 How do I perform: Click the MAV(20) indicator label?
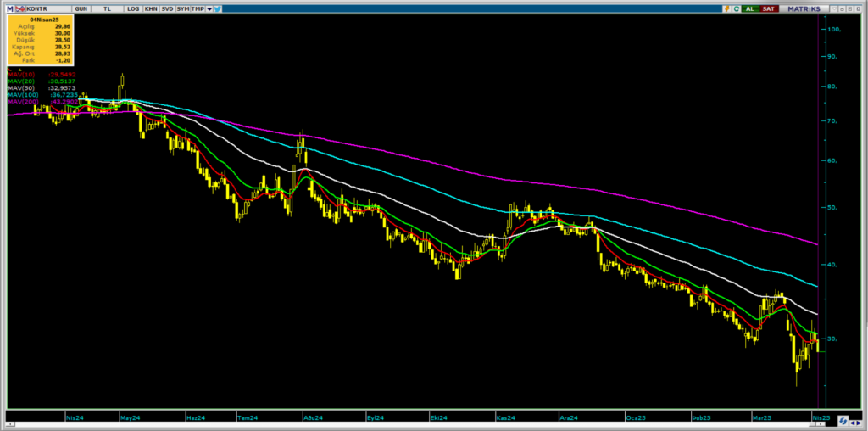[x=20, y=81]
